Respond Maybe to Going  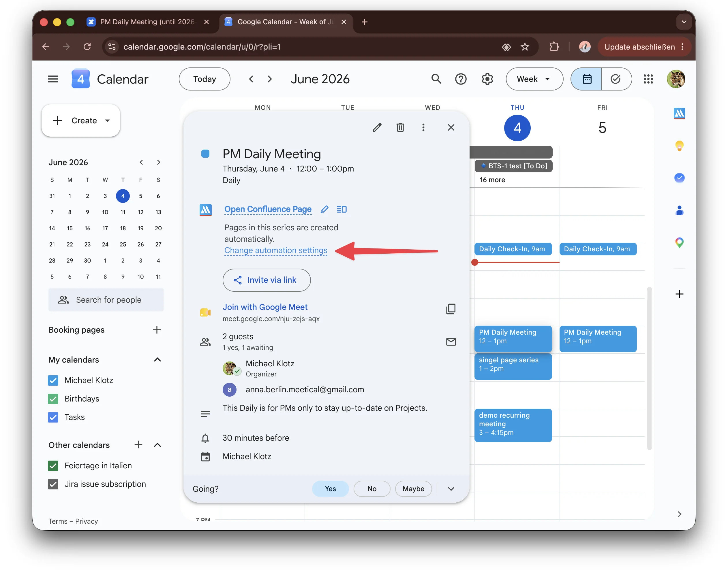413,489
